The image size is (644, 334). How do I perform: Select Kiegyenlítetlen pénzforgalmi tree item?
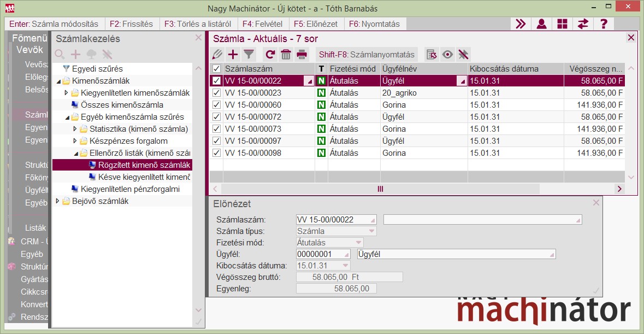(130, 189)
